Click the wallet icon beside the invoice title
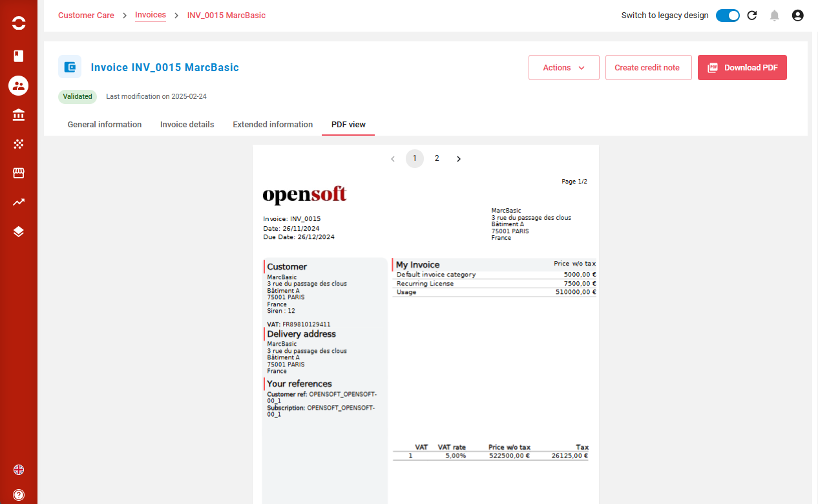818x504 pixels. tap(70, 67)
